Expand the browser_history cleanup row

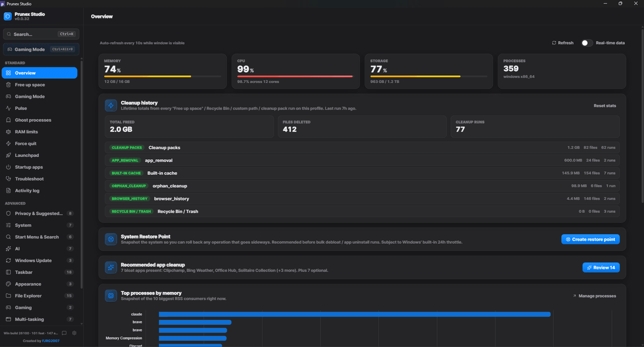[363, 199]
